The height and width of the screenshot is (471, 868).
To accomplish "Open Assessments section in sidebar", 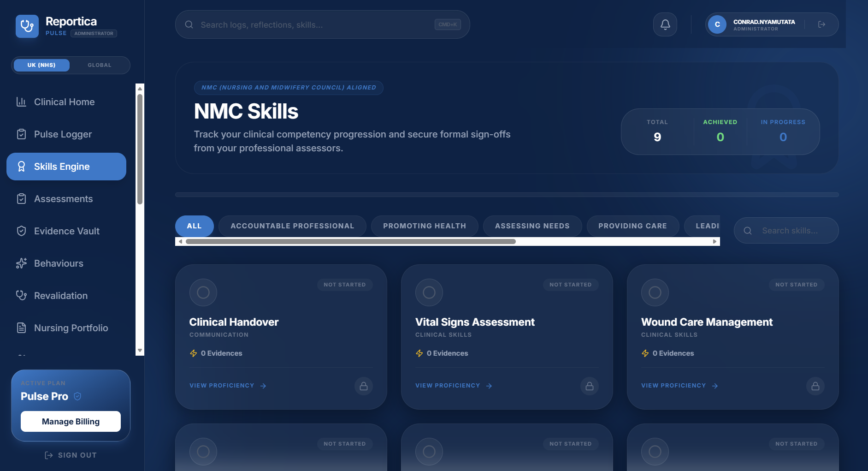I will (x=66, y=199).
